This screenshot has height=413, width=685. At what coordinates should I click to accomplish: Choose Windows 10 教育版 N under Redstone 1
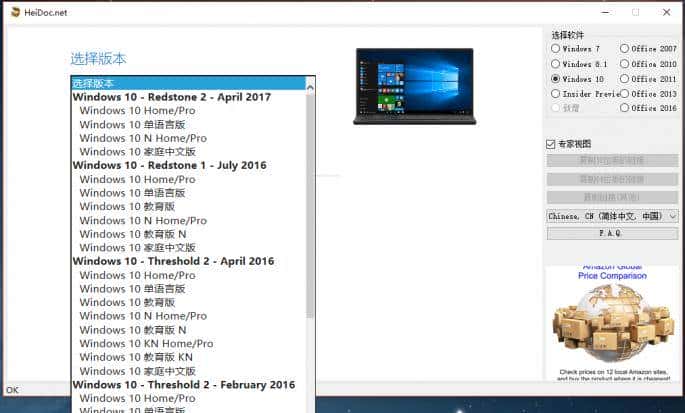(133, 234)
